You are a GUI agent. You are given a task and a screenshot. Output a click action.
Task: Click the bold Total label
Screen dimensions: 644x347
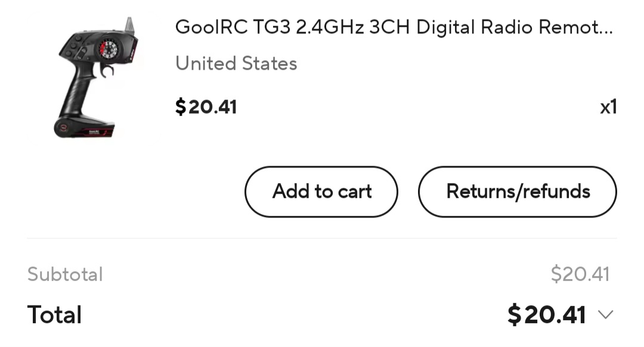click(54, 315)
